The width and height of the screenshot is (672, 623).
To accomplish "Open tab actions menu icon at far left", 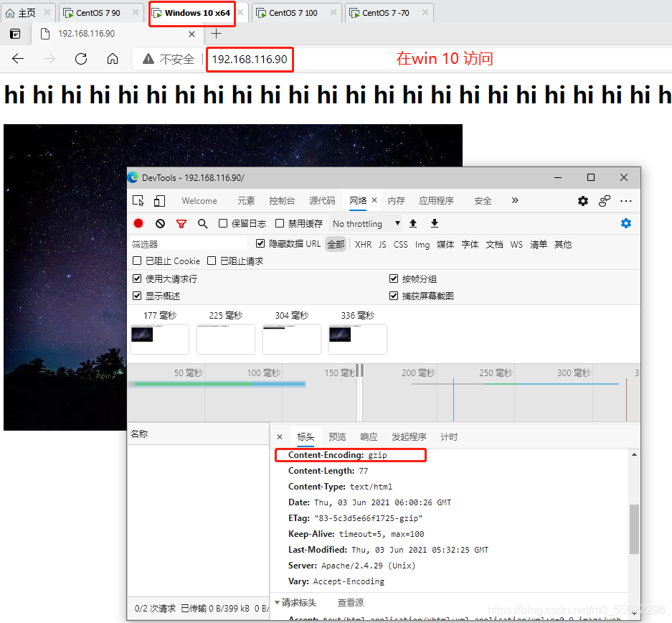I will [x=15, y=34].
